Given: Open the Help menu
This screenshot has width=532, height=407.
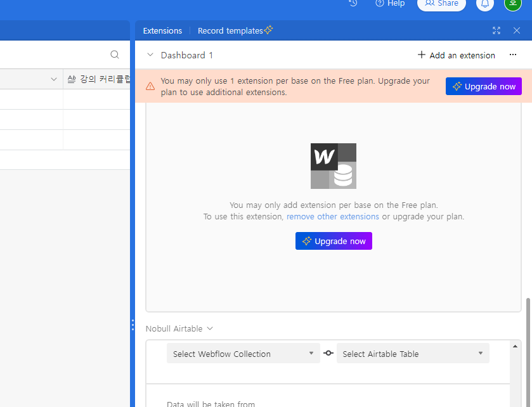Looking at the screenshot, I should pos(390,3).
